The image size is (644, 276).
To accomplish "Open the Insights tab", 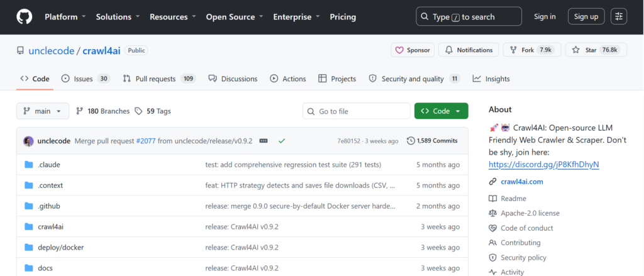I will click(x=491, y=79).
